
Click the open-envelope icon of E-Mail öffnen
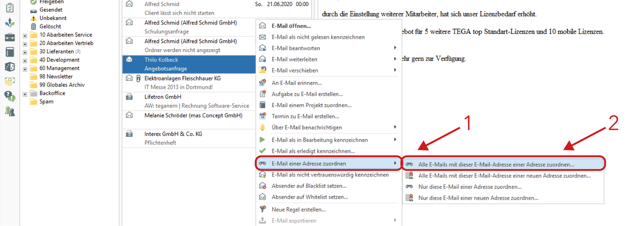point(263,26)
